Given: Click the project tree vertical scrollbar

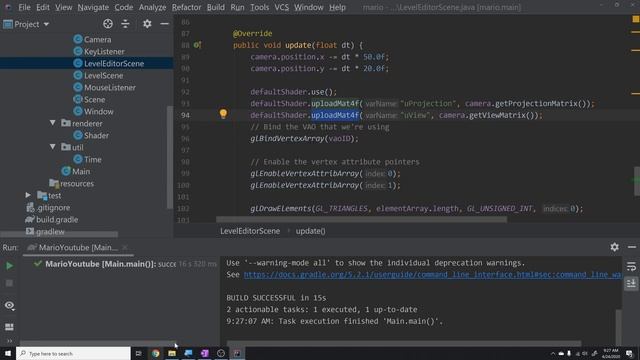Looking at the screenshot, I should click(x=170, y=157).
